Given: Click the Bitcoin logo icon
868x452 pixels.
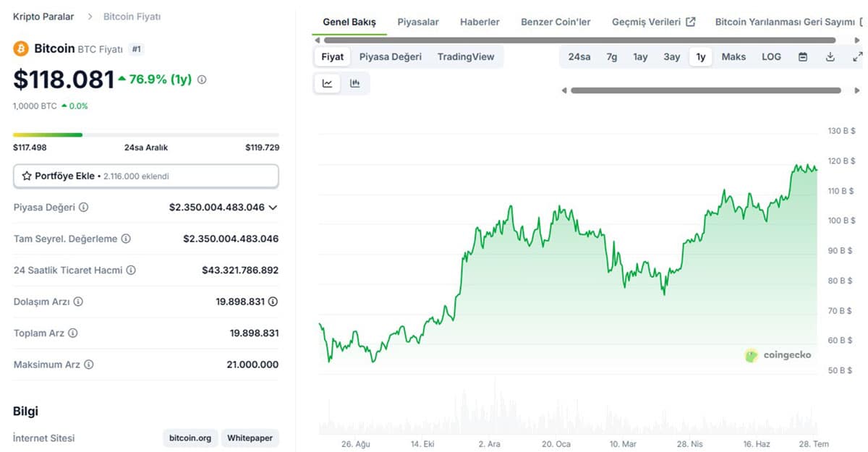Looking at the screenshot, I should [x=20, y=48].
